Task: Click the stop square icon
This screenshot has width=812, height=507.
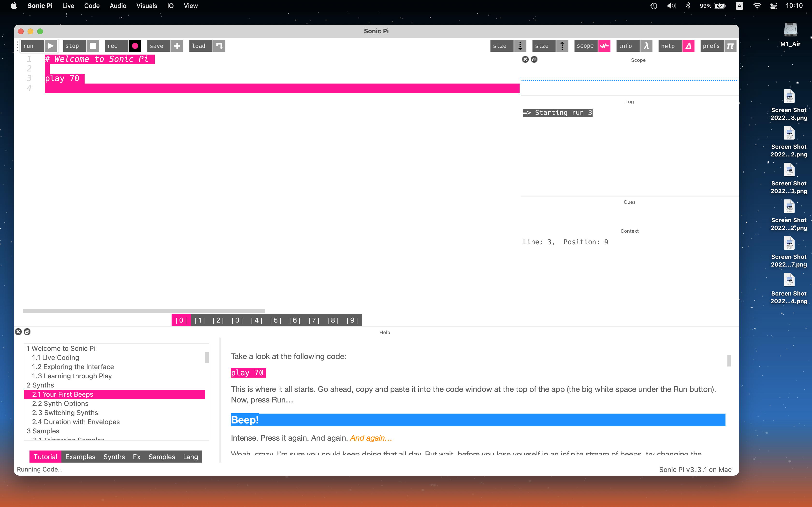Action: [93, 46]
